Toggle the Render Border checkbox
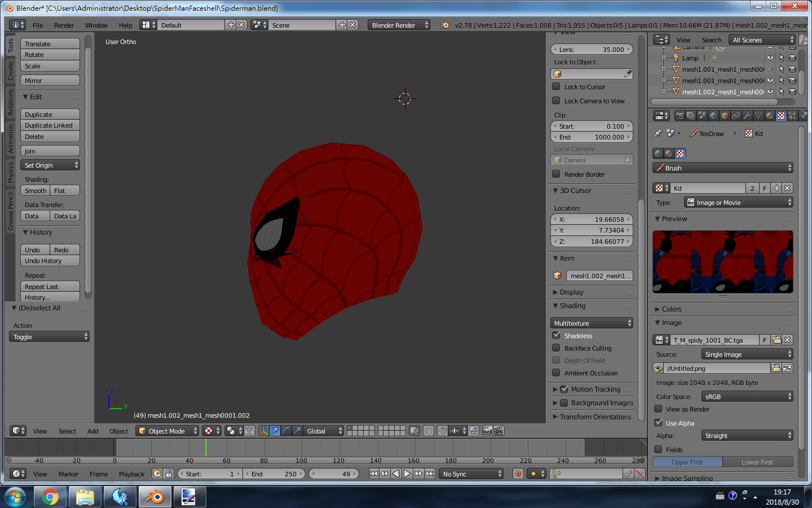812x508 pixels. (x=556, y=174)
